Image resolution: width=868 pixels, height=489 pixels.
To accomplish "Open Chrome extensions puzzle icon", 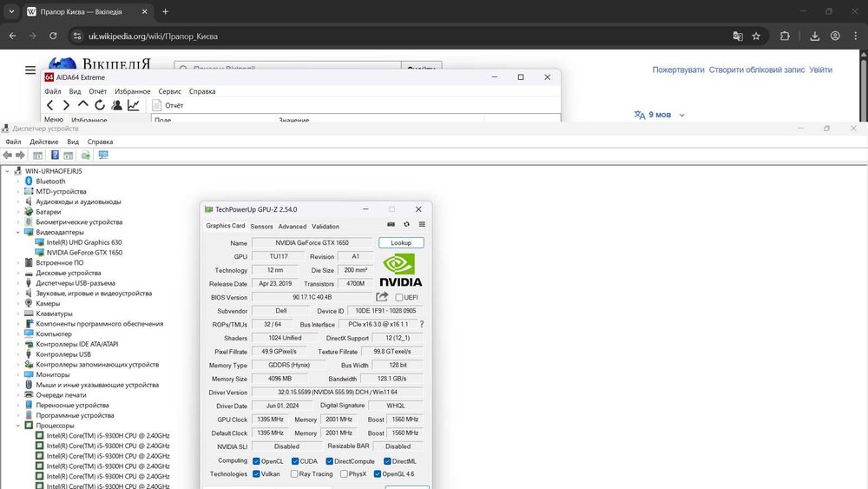I will coord(785,36).
